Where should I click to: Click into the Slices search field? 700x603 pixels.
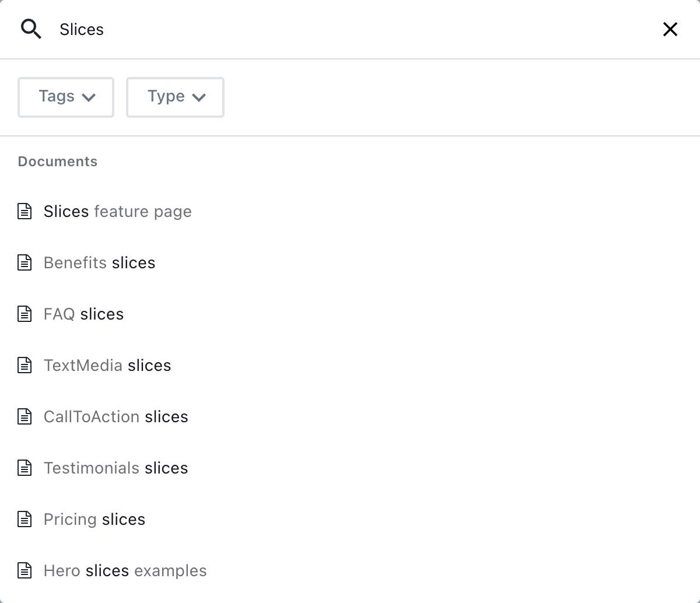[350, 29]
